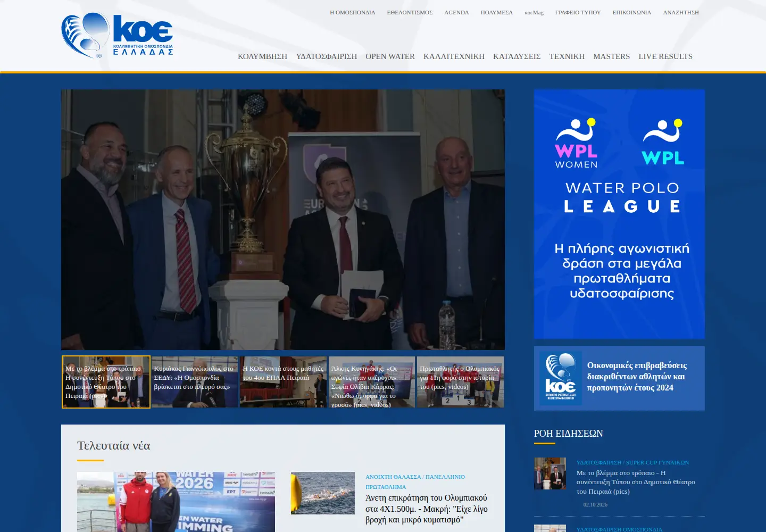Image resolution: width=766 pixels, height=532 pixels.
Task: Open the ΠΟΛΥΜΕΣΑ menu
Action: 497,12
